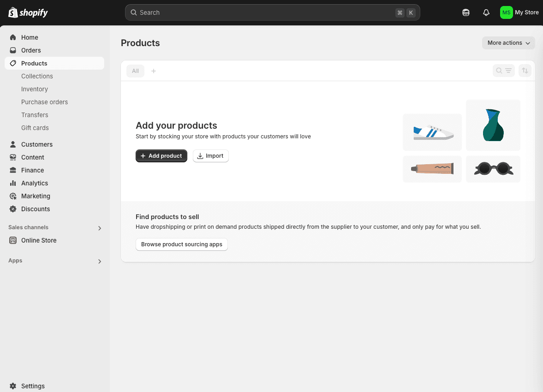Click the K shortcut key badge
This screenshot has height=392, width=543.
411,13
